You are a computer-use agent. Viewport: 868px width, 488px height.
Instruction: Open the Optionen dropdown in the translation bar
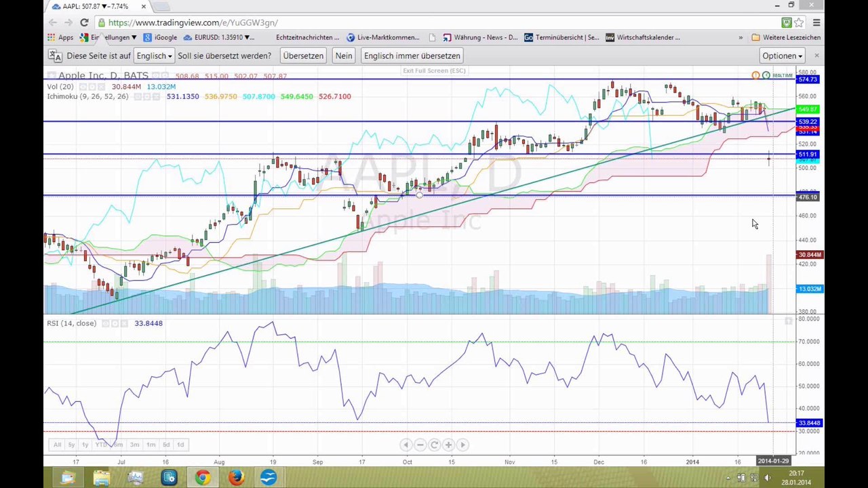[x=783, y=56]
